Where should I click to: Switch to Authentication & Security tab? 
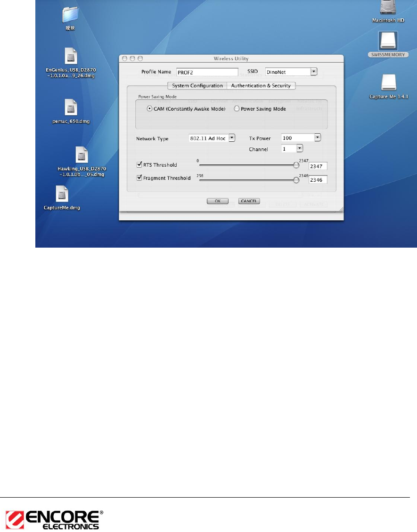[x=261, y=86]
